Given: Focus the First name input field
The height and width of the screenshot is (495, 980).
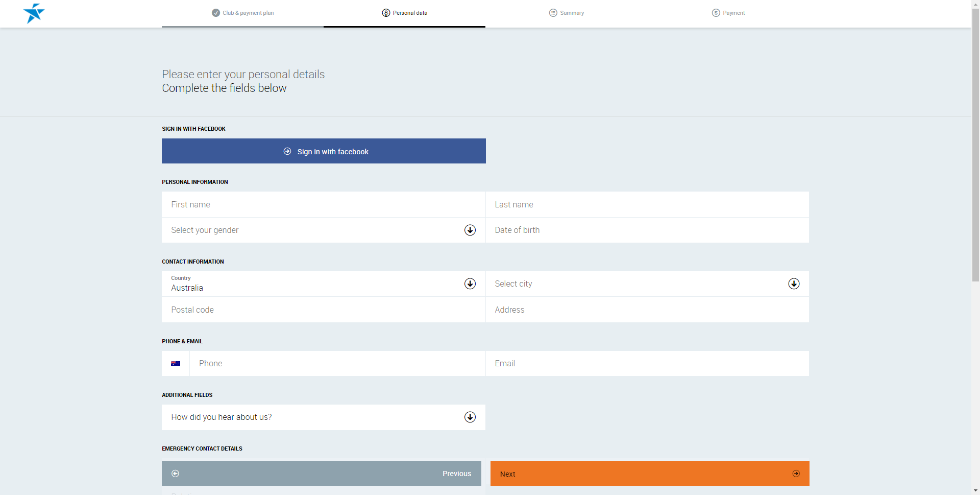Looking at the screenshot, I should [x=323, y=204].
